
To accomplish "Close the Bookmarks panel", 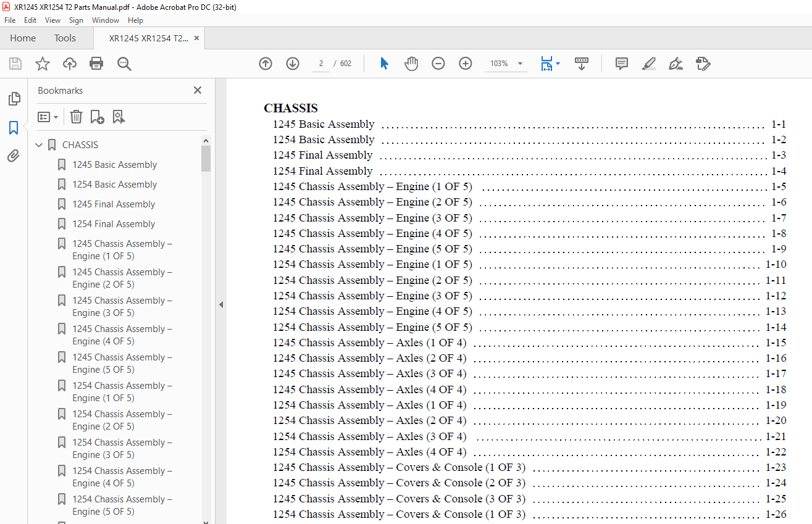I will tap(198, 90).
